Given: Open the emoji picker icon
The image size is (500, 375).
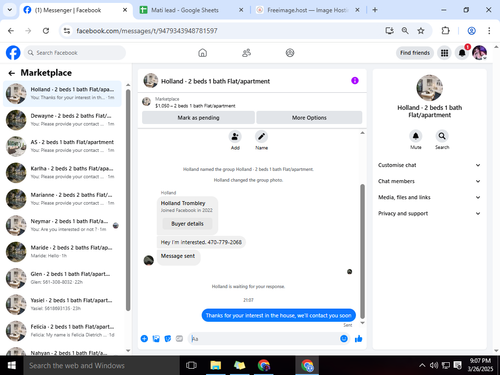Looking at the screenshot, I should [x=344, y=339].
